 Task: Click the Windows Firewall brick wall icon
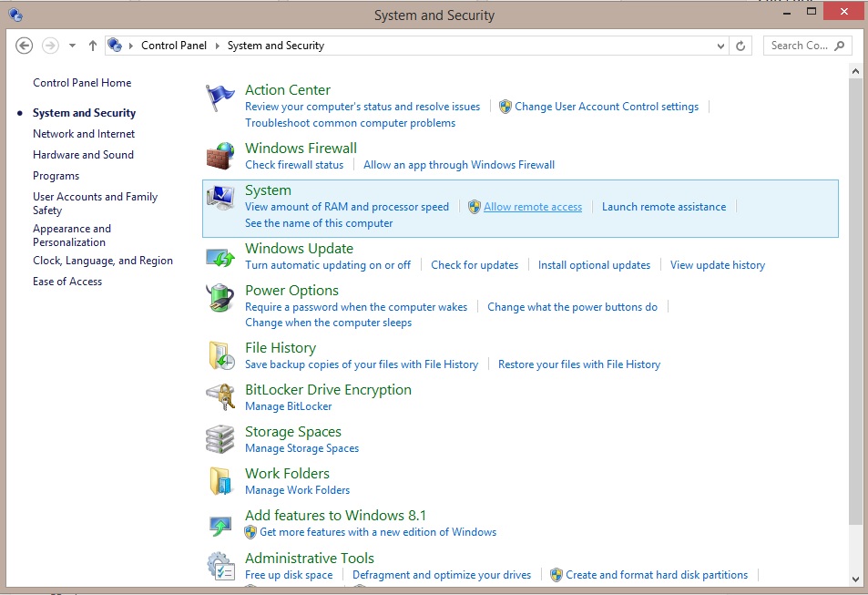pyautogui.click(x=220, y=156)
